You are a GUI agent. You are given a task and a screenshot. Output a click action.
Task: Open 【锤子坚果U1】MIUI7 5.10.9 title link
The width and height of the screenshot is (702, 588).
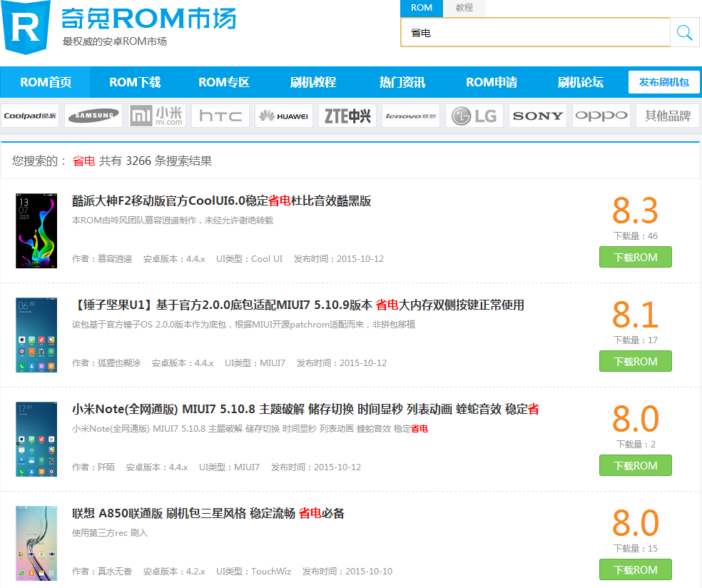[x=298, y=305]
